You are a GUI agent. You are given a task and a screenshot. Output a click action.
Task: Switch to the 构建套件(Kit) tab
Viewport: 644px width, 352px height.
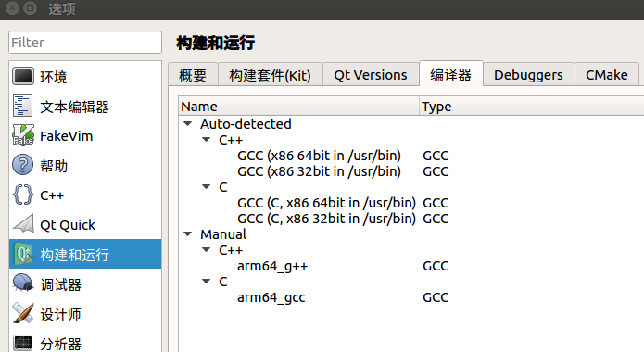click(271, 75)
